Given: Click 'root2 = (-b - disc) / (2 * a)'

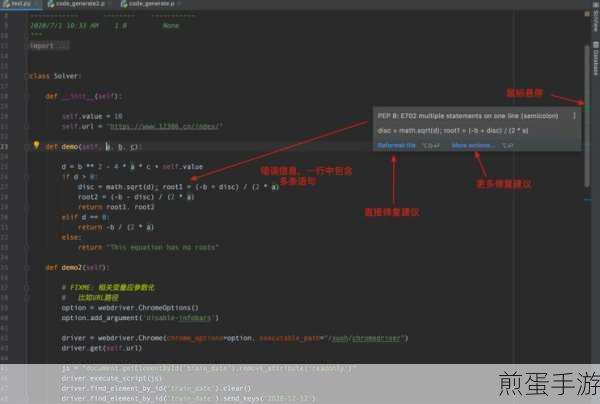Looking at the screenshot, I should pos(136,197).
